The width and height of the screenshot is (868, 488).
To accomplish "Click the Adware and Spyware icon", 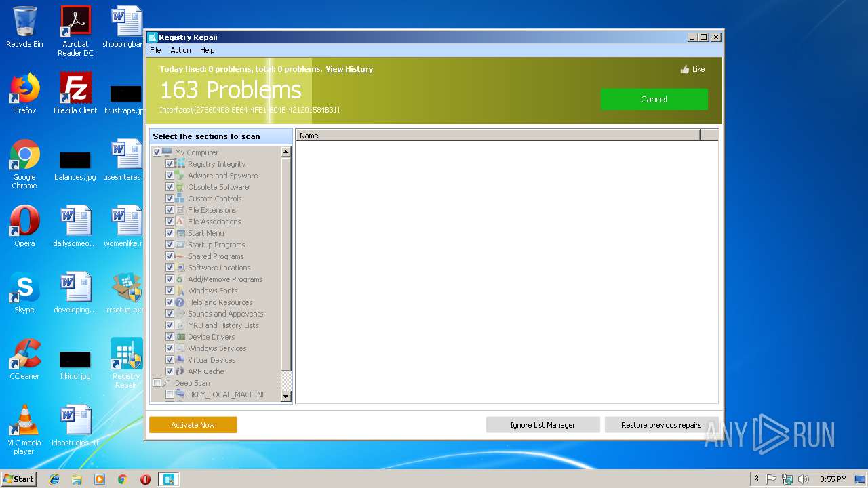I will coord(180,176).
